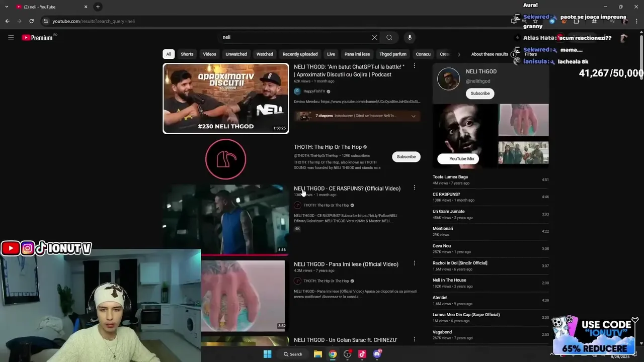
Task: Reload the YouTube page
Action: click(31, 21)
